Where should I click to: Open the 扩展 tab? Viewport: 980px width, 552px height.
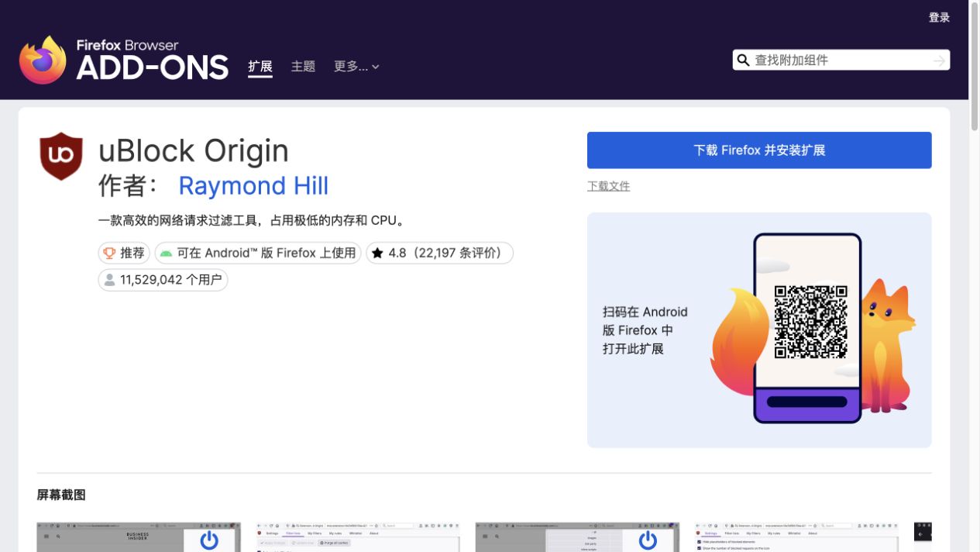[260, 67]
